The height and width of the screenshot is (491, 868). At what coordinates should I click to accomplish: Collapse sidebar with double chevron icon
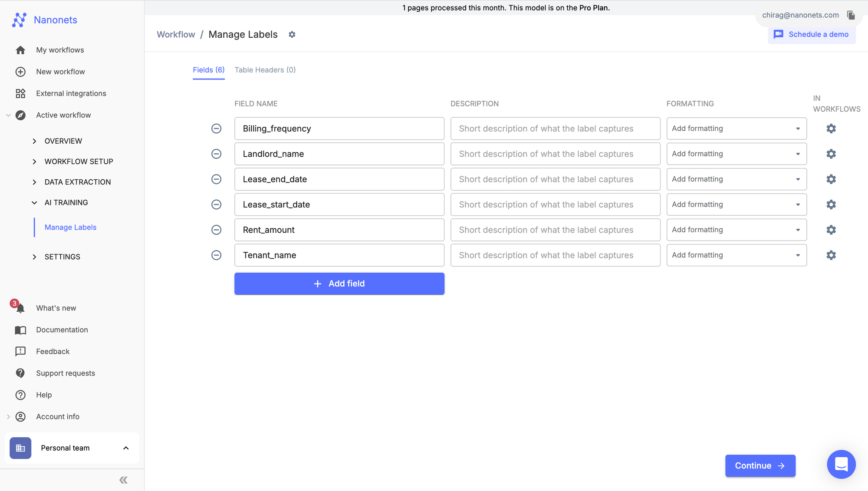[x=124, y=480]
